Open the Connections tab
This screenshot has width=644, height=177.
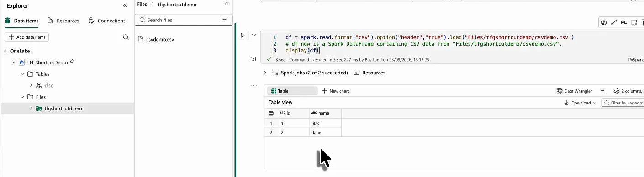[x=107, y=21]
